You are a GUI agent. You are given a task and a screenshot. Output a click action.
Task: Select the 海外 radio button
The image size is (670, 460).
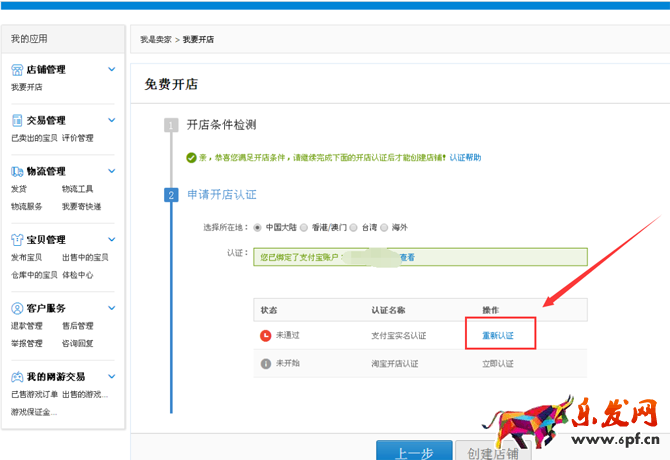click(x=387, y=228)
